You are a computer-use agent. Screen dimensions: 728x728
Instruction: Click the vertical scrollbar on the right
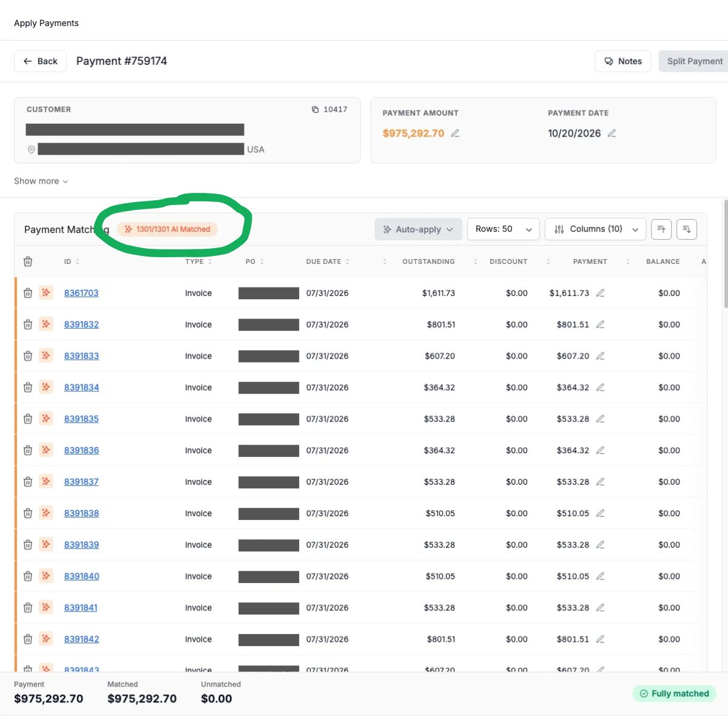pos(726,255)
